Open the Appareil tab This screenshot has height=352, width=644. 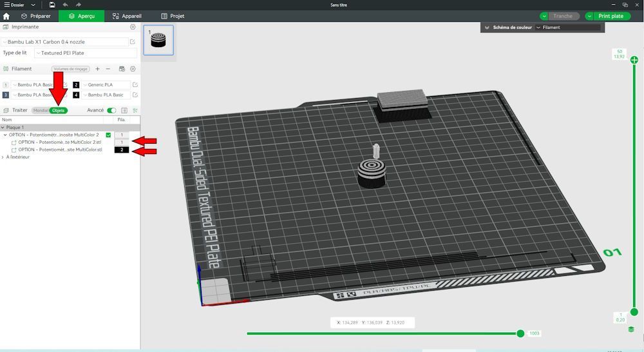[x=127, y=16]
